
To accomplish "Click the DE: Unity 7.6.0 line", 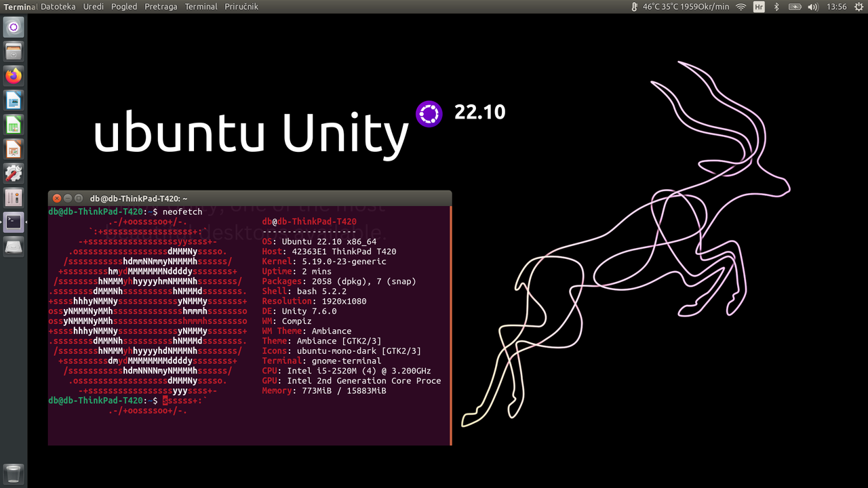I will 300,311.
